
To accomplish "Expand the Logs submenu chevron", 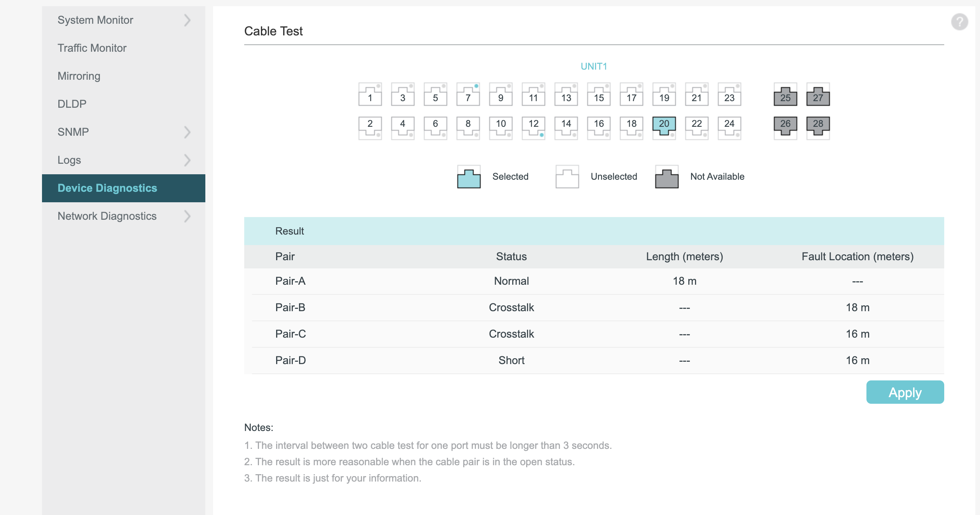I will point(187,160).
